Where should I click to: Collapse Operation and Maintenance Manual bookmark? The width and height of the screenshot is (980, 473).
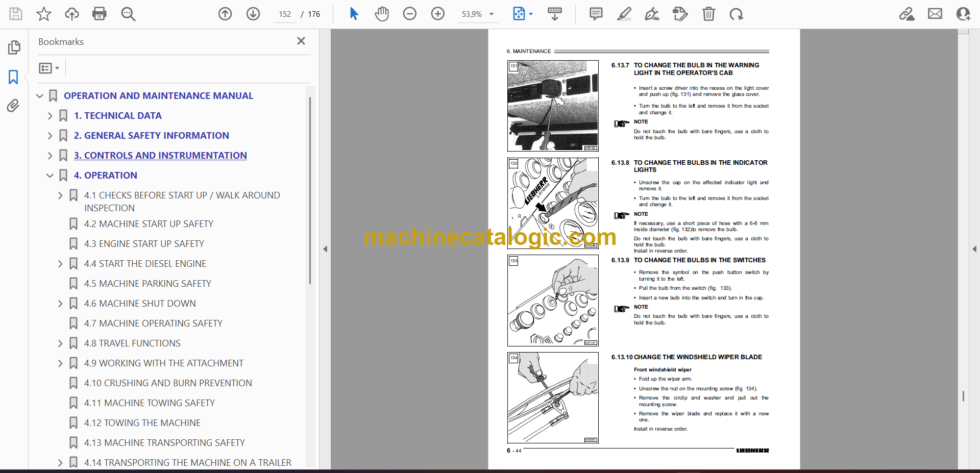pos(40,96)
